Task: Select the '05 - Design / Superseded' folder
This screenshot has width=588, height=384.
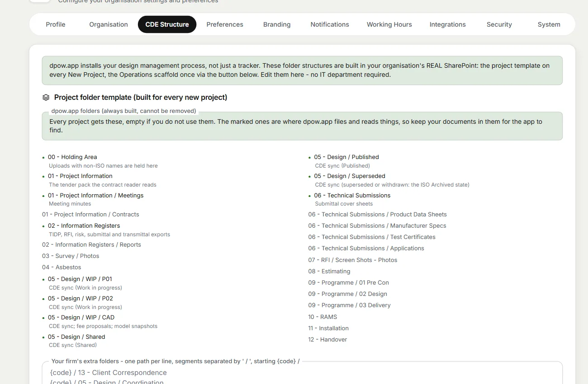Action: [350, 176]
